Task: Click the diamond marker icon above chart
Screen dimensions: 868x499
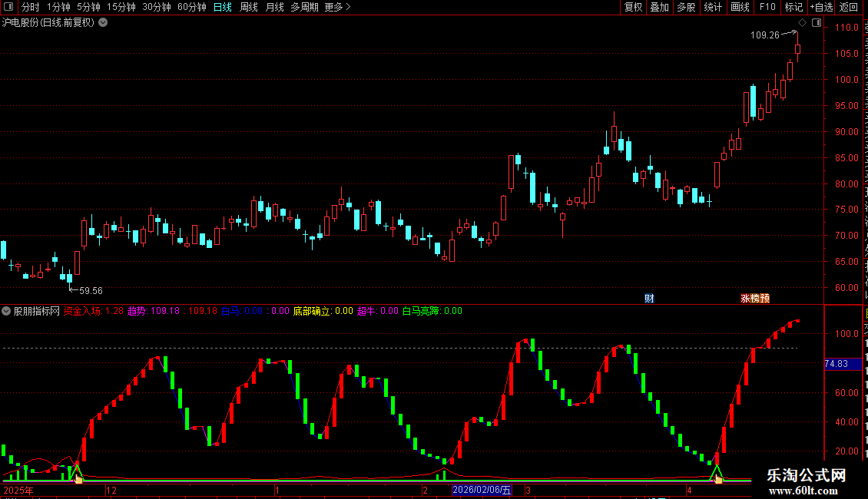Action: pyautogui.click(x=802, y=23)
